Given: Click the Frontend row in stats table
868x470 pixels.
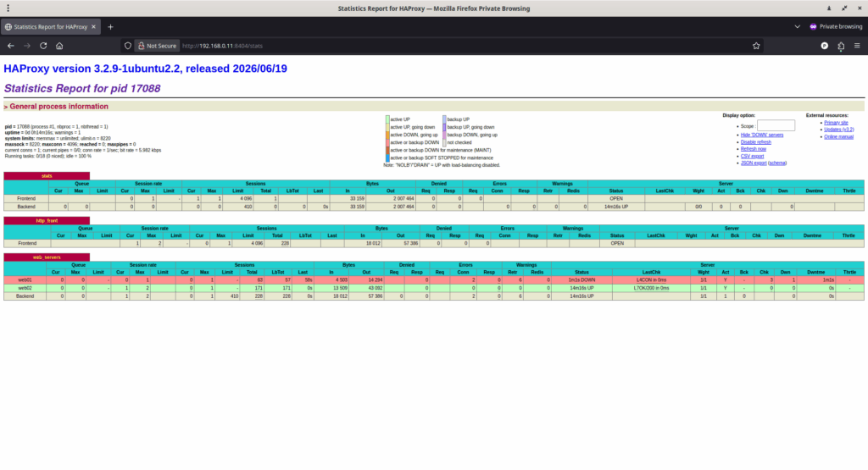Looking at the screenshot, I should 434,198.
